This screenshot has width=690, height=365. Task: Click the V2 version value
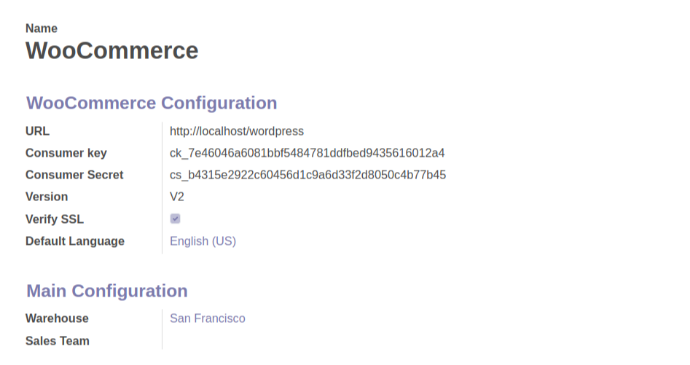click(x=177, y=197)
